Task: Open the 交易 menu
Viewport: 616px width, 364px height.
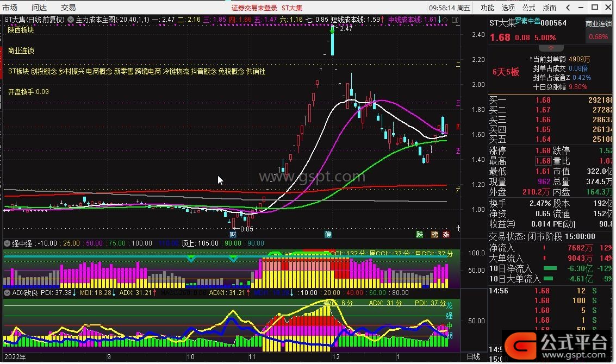Action: [69, 8]
